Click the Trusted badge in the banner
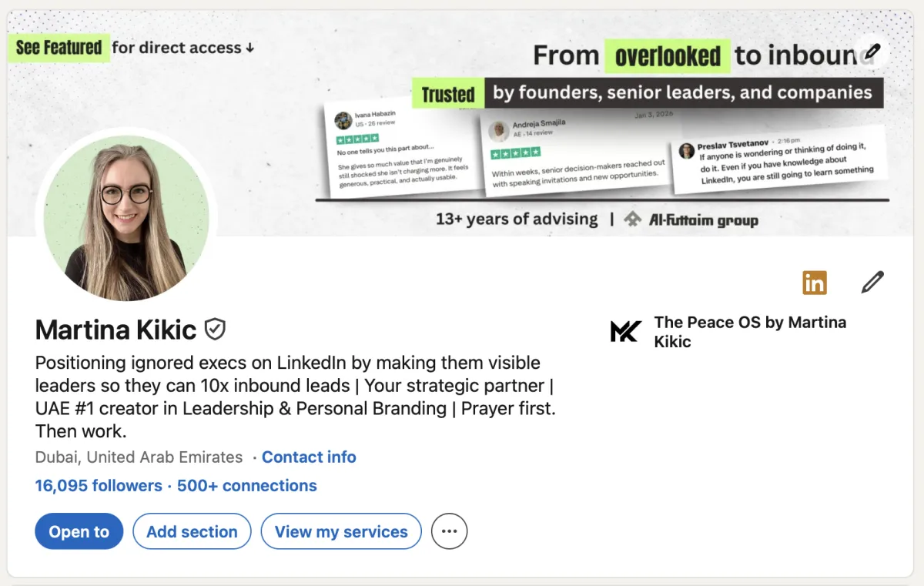 448,94
